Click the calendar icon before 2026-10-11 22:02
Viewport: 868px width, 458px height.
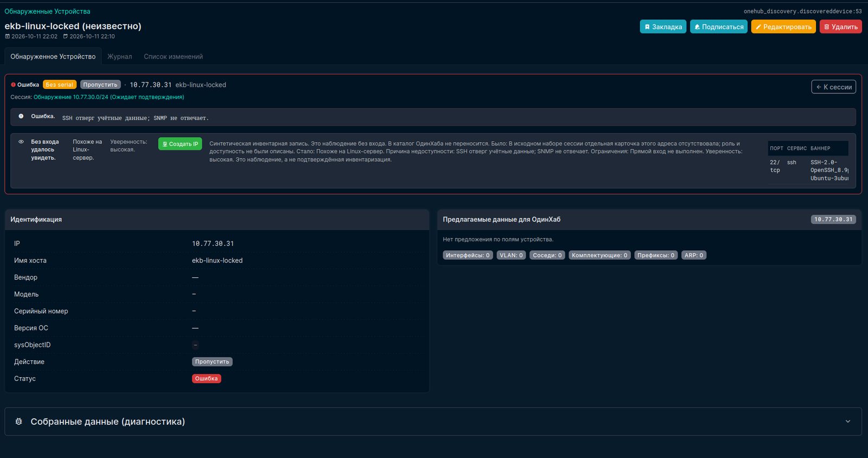coord(8,36)
